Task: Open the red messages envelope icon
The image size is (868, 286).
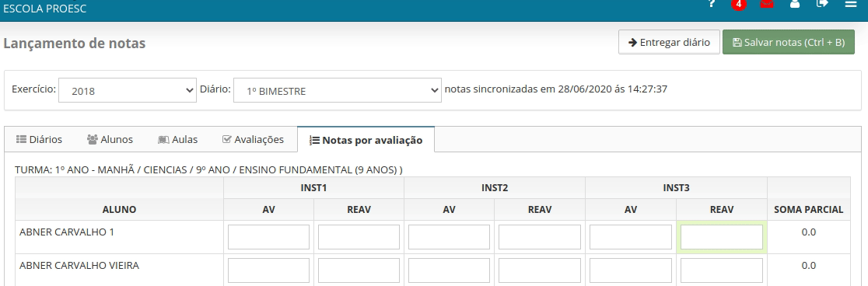Action: coord(767,3)
